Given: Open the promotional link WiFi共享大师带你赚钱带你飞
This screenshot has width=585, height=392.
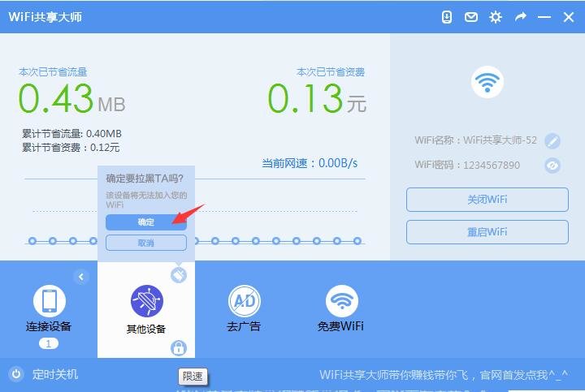Looking at the screenshot, I should coord(444,374).
